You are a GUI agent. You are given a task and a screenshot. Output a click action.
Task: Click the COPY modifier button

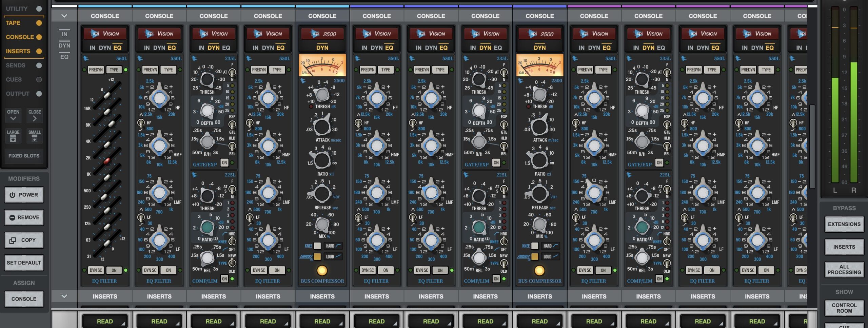click(x=24, y=240)
